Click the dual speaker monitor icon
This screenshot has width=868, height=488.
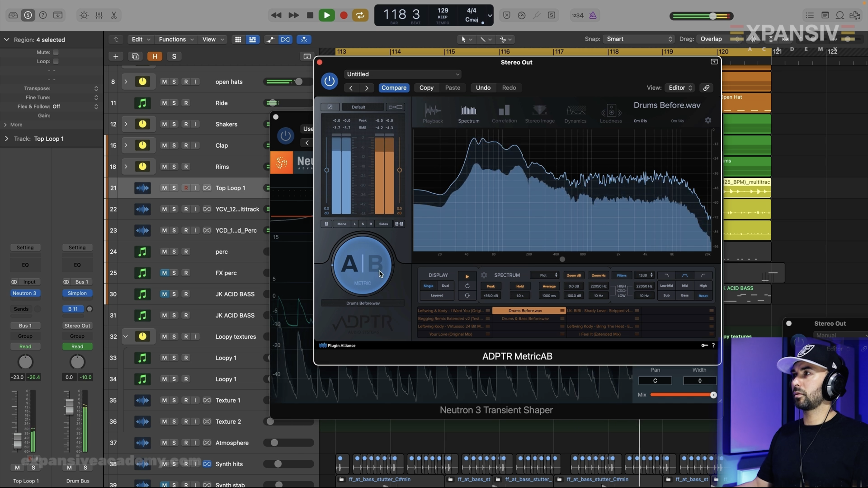pyautogui.click(x=399, y=224)
